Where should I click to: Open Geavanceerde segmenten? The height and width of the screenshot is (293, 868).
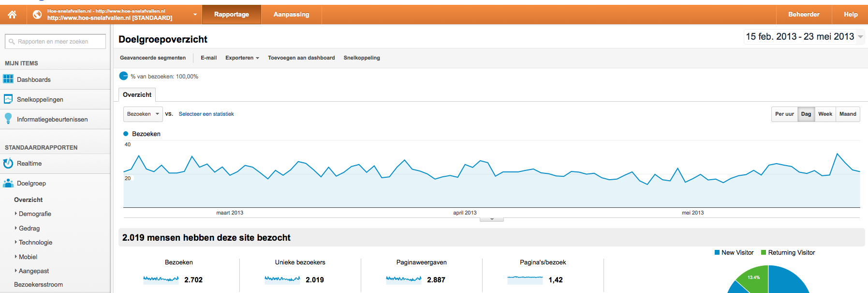pyautogui.click(x=153, y=58)
